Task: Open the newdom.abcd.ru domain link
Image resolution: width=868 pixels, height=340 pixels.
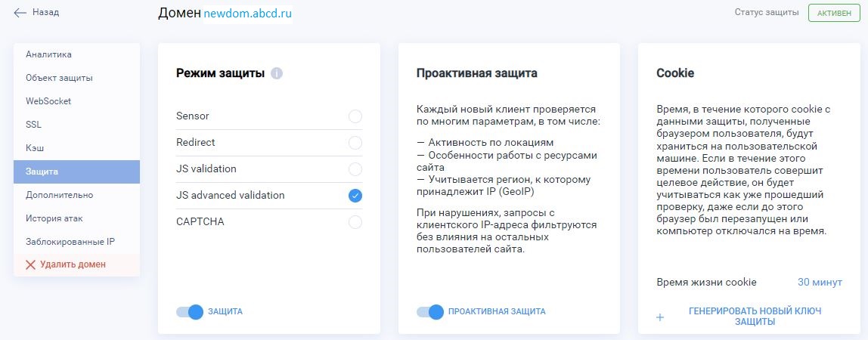Action: (x=248, y=14)
